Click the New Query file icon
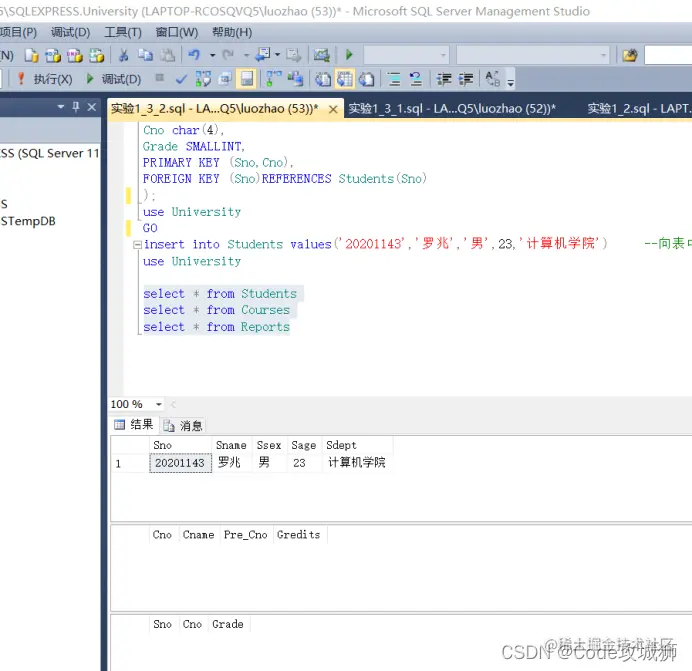The height and width of the screenshot is (671, 692). [32, 55]
